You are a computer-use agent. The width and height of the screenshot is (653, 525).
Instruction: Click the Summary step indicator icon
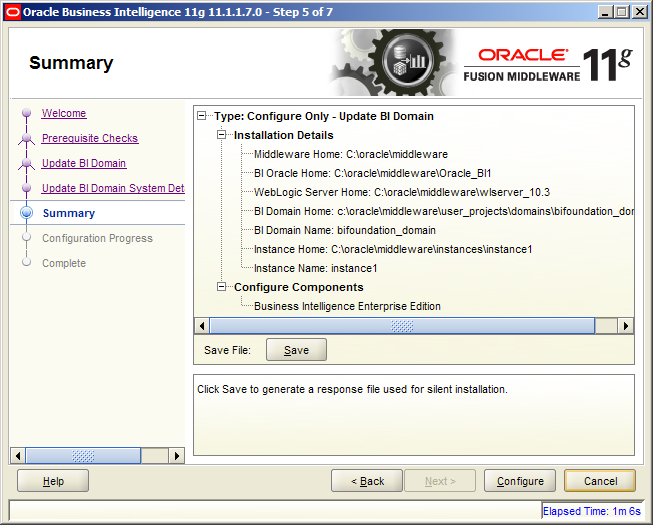[27, 213]
